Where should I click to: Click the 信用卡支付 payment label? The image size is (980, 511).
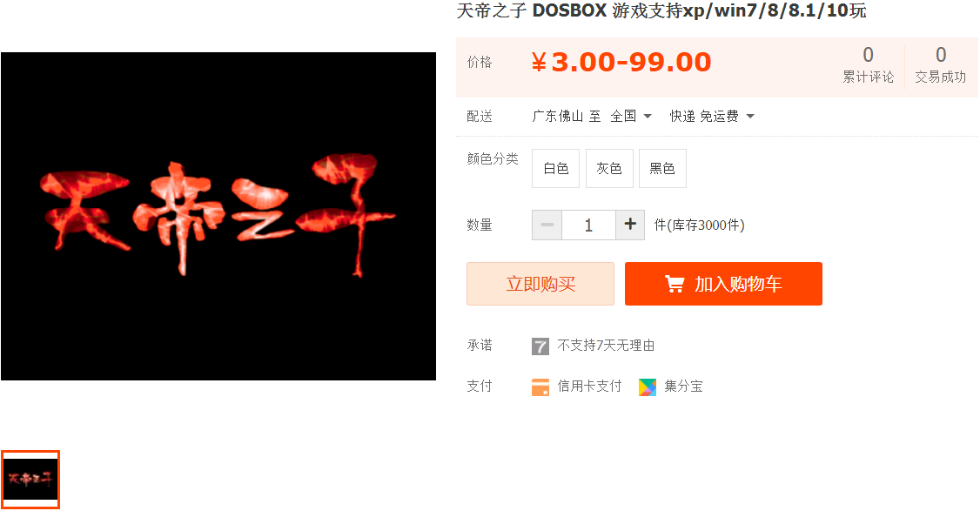click(589, 387)
